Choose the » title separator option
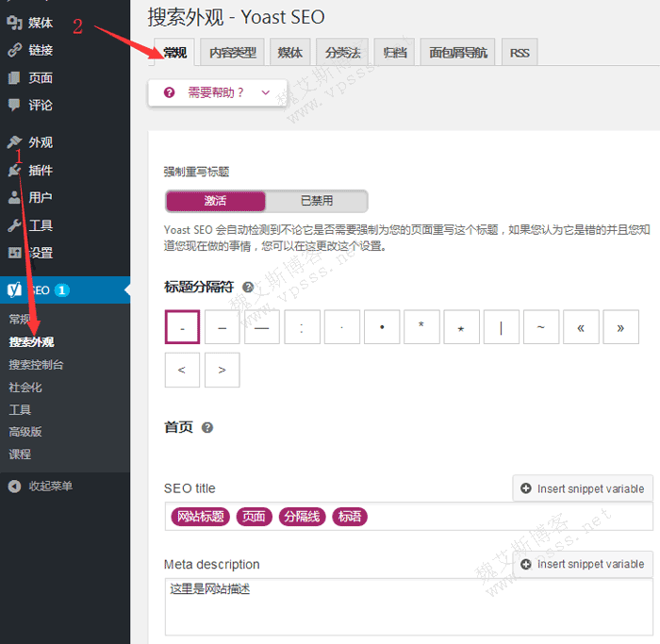Screen dimensions: 660x644 click(620, 327)
